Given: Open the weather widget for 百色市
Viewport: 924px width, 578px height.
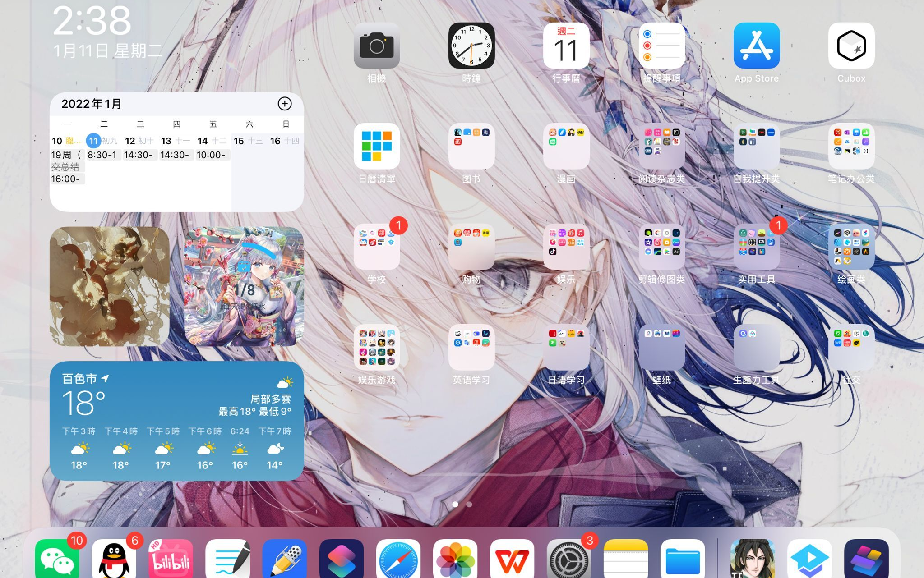Looking at the screenshot, I should coord(177,421).
